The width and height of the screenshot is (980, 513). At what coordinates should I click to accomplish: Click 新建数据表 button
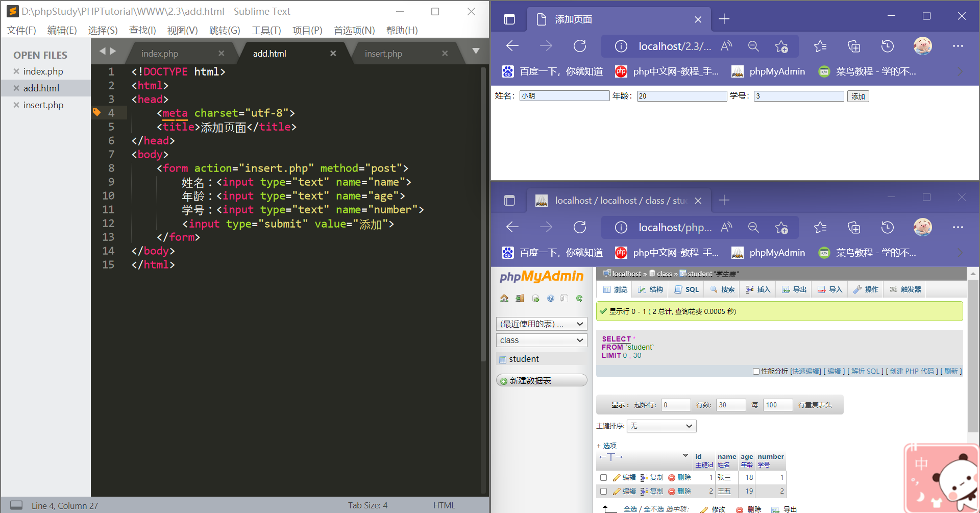(x=542, y=381)
